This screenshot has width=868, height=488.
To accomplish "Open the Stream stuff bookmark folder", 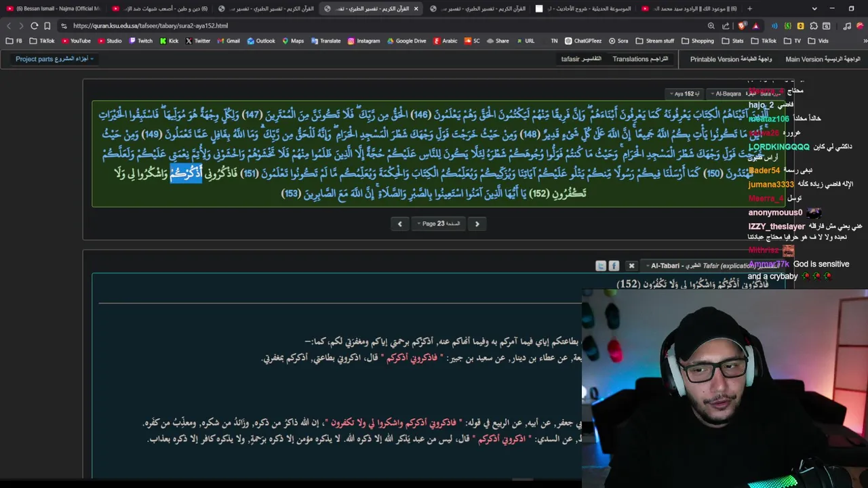I will (x=655, y=41).
